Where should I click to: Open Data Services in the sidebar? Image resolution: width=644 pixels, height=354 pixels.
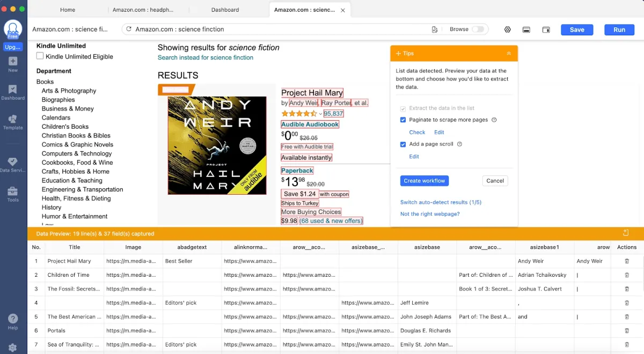click(x=13, y=165)
